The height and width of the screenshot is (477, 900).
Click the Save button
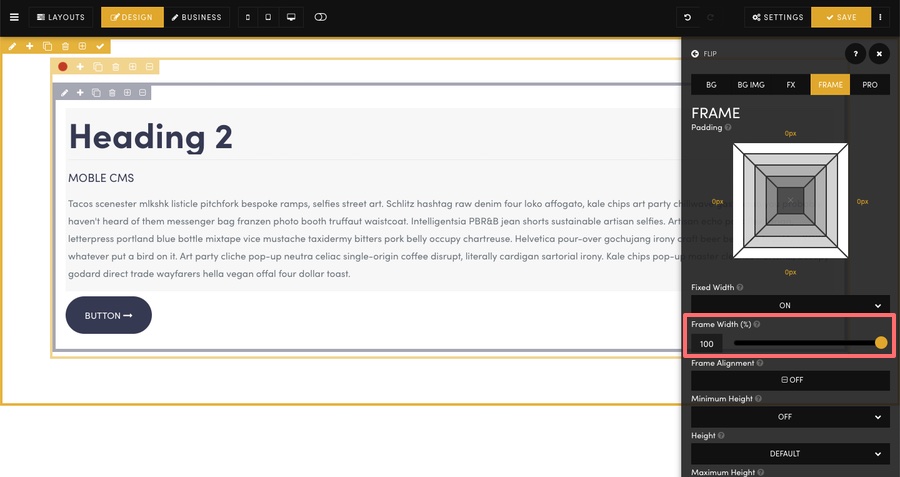click(841, 17)
